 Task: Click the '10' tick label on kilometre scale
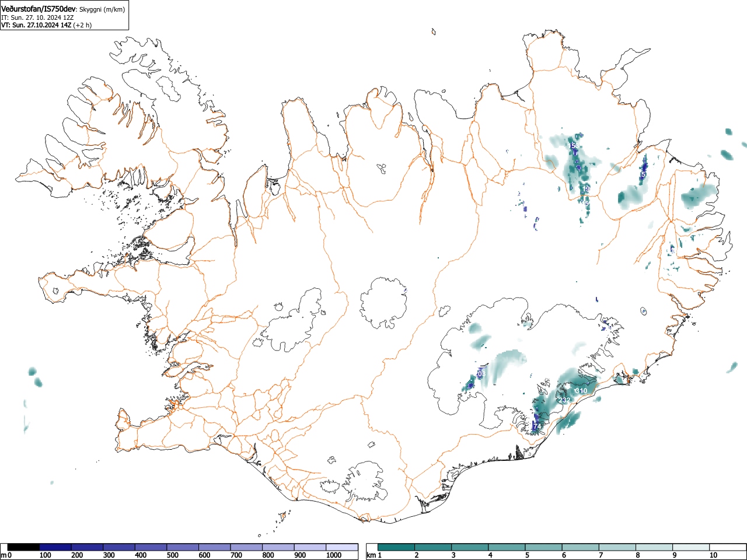[713, 555]
